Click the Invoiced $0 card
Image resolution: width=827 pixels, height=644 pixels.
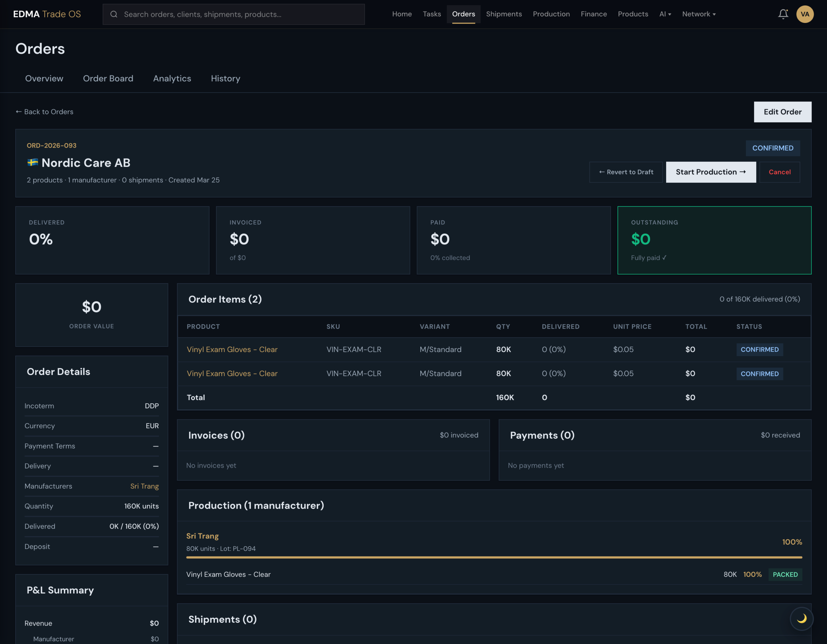pos(313,240)
